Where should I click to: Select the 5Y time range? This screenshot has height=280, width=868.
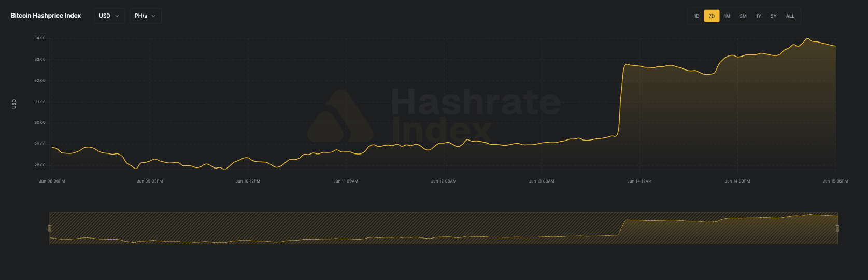tap(773, 16)
